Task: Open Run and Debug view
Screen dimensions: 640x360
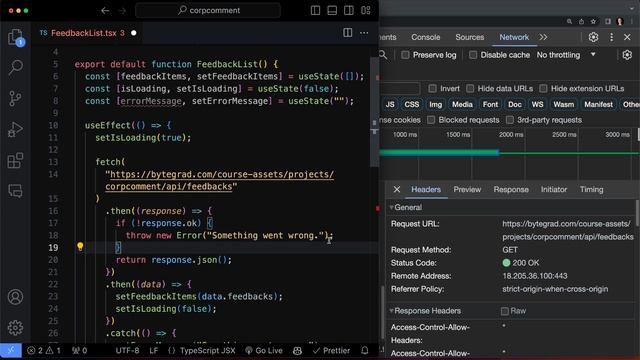Action: (x=15, y=130)
